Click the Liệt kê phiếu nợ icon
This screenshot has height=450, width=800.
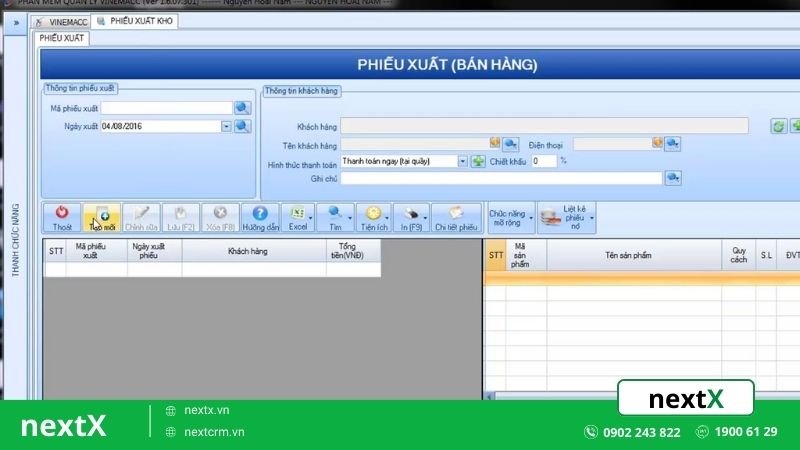551,218
